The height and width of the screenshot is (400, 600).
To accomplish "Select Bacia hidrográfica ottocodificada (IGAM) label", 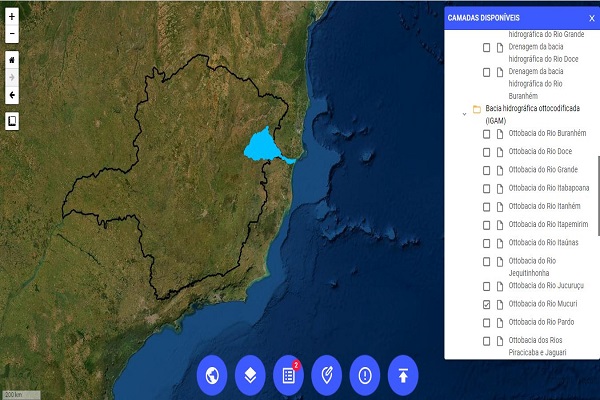I will 532,114.
